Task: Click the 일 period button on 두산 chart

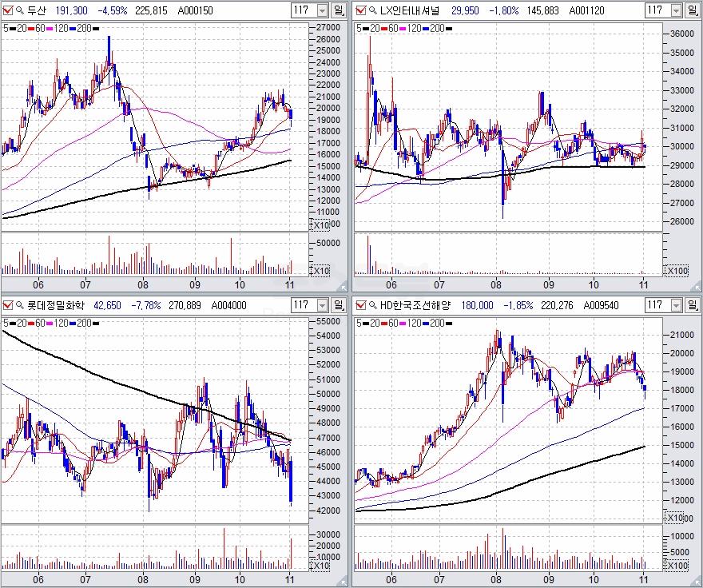Action: click(340, 10)
